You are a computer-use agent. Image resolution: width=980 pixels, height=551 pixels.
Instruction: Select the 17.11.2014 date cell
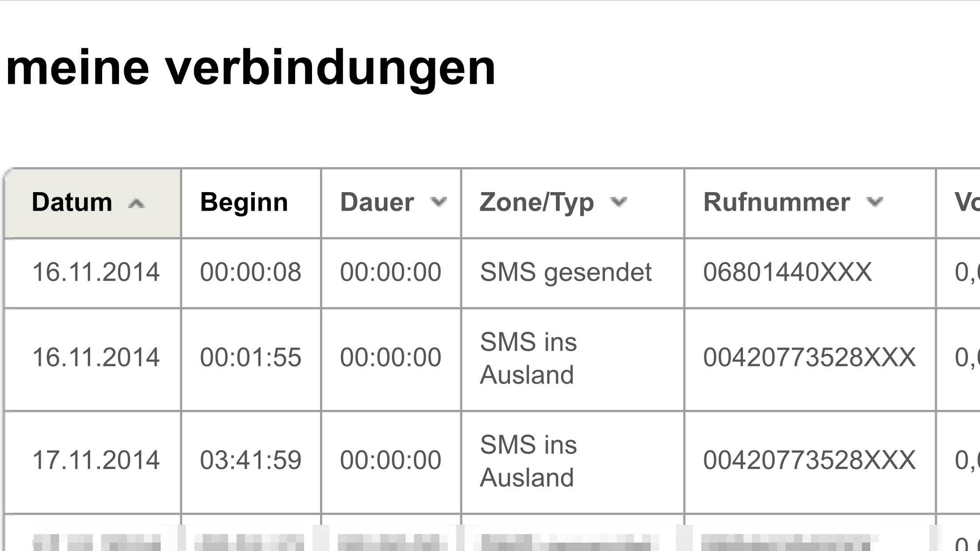(x=96, y=460)
